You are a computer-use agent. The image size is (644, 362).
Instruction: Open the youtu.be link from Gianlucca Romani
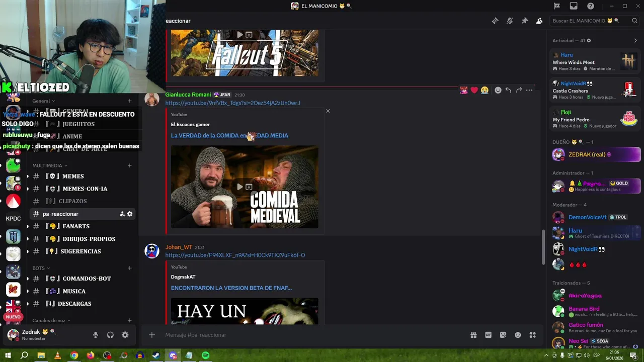point(233,103)
